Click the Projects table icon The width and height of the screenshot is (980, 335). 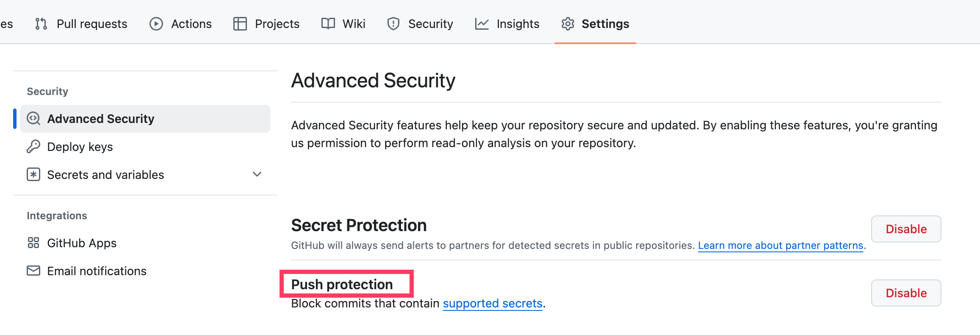pyautogui.click(x=240, y=24)
